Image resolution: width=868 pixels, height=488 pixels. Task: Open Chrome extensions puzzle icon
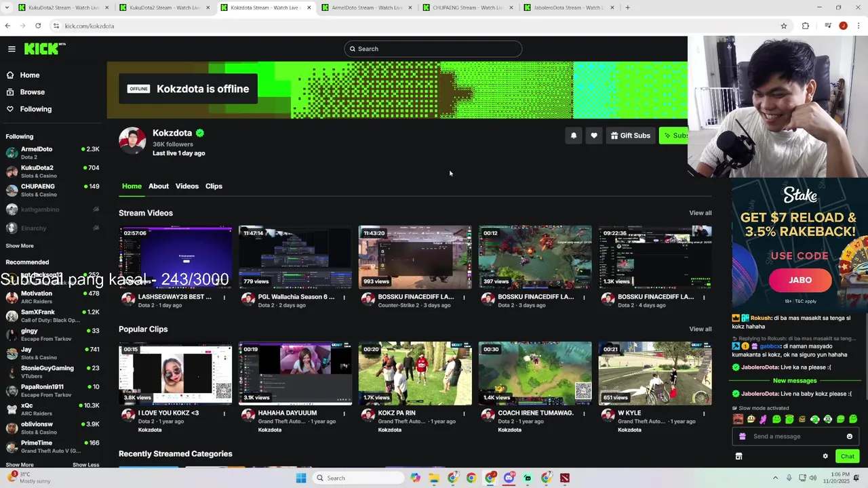[x=806, y=26]
